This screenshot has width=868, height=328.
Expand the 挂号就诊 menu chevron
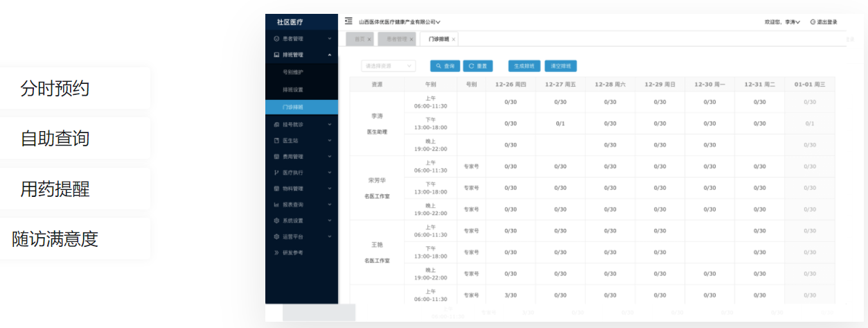(x=330, y=125)
